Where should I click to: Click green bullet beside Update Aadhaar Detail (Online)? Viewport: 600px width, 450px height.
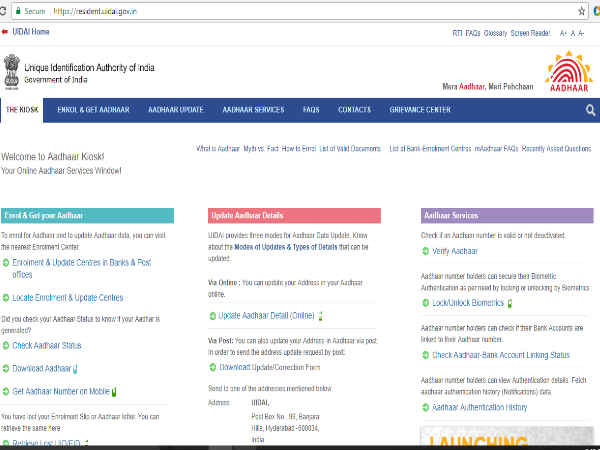click(x=213, y=316)
